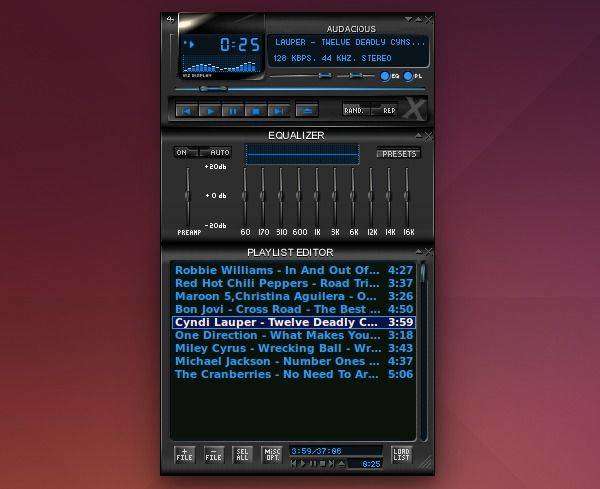Click playlist mini 0:25 time display
600x489 pixels.
click(365, 464)
